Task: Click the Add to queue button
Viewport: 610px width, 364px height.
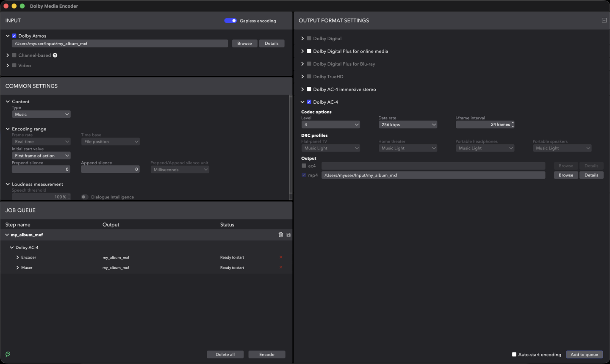Action: click(x=585, y=354)
